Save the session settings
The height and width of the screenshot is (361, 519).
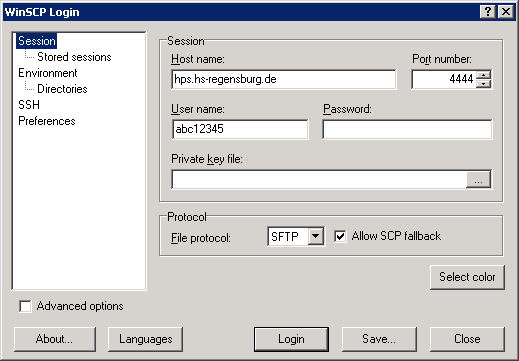tap(379, 339)
